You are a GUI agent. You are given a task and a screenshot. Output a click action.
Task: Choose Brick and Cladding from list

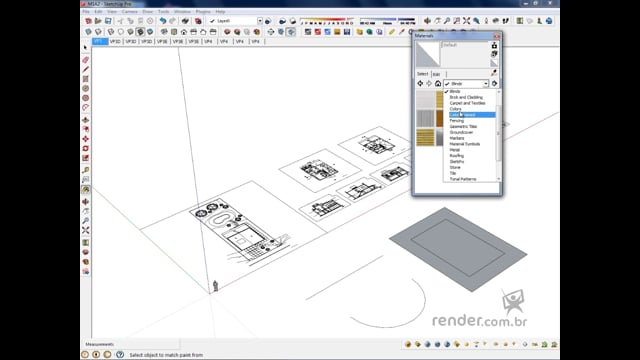click(466, 98)
